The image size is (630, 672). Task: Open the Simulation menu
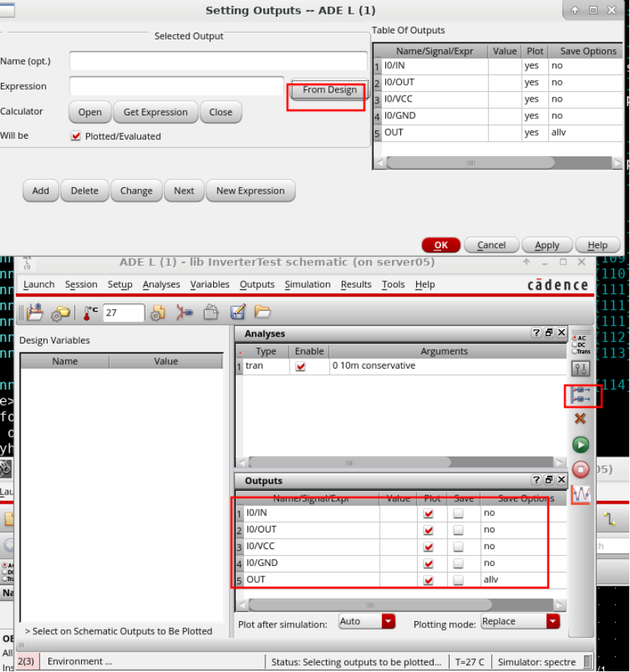point(307,284)
